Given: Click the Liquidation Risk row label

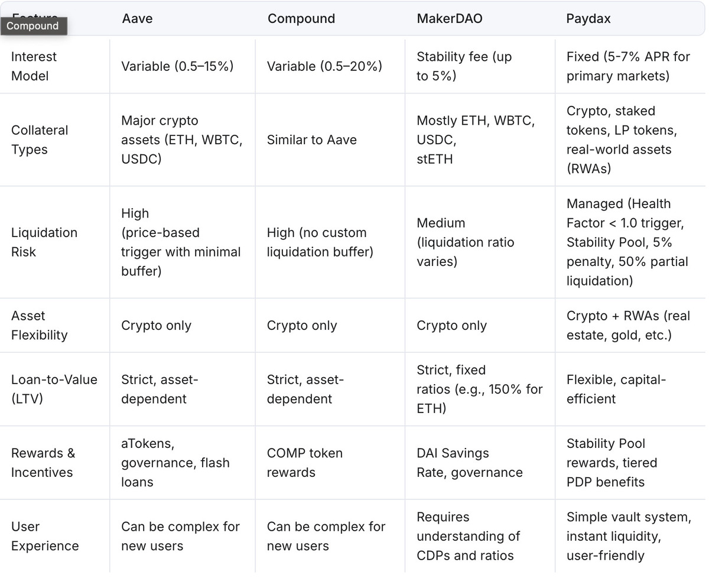Looking at the screenshot, I should coord(44,242).
